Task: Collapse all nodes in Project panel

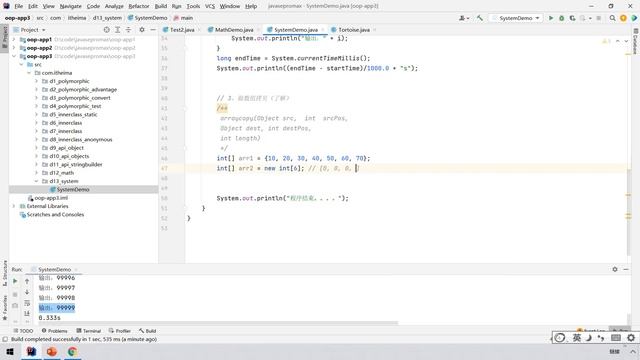Action: (128, 30)
